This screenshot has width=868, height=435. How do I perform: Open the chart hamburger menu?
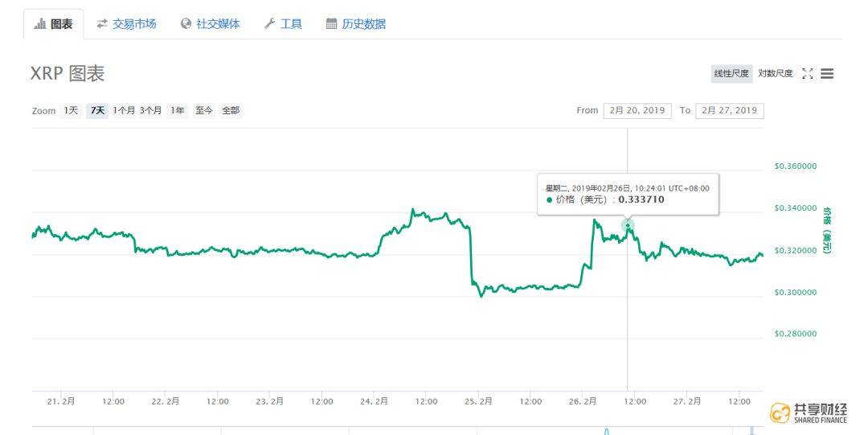click(x=827, y=74)
